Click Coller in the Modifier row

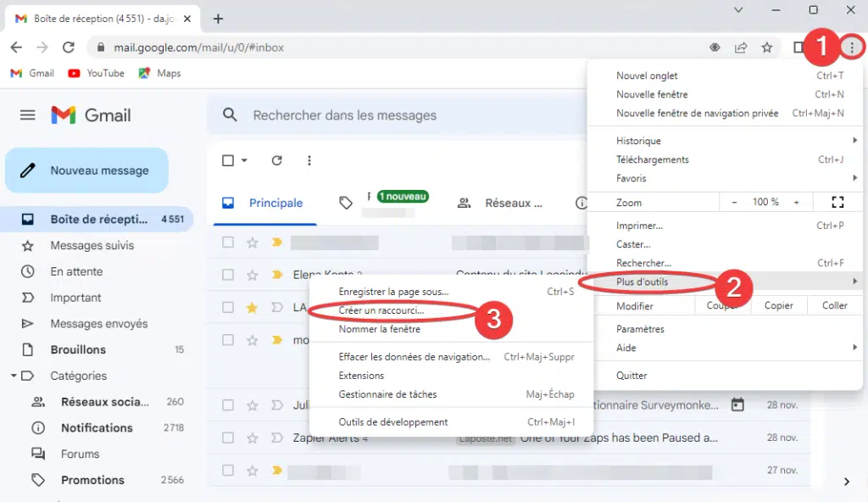click(x=834, y=305)
